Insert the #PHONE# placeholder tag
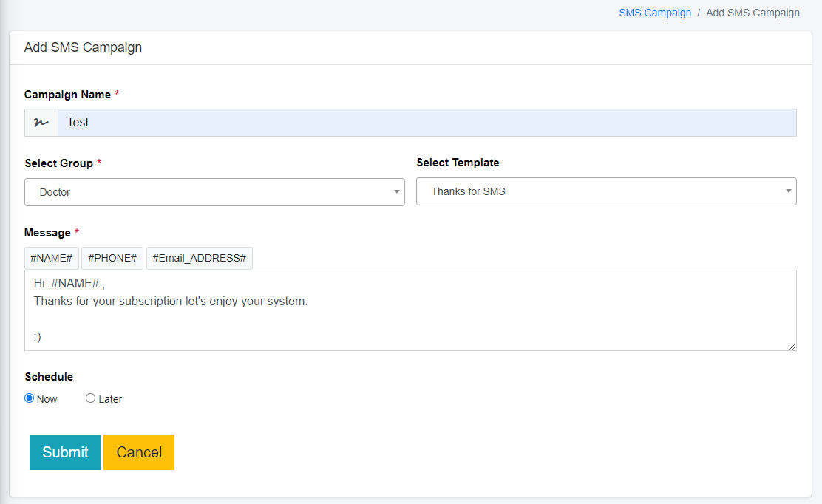This screenshot has height=504, width=822. [112, 258]
